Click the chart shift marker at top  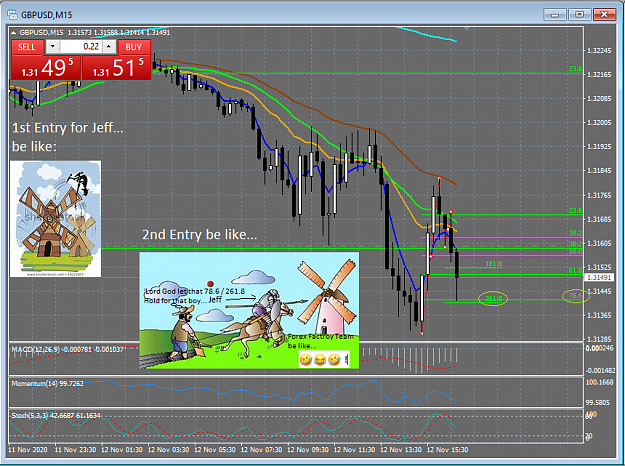[467, 29]
